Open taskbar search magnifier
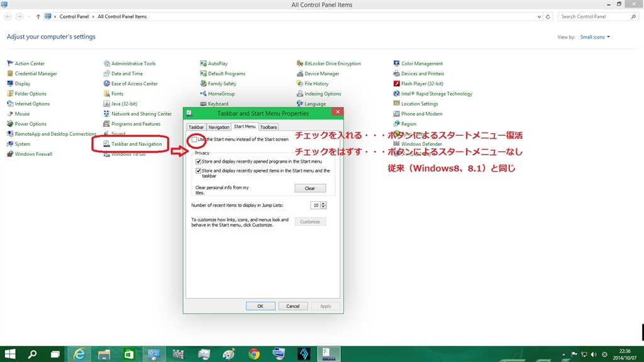Image resolution: width=644 pixels, height=362 pixels. pyautogui.click(x=32, y=354)
